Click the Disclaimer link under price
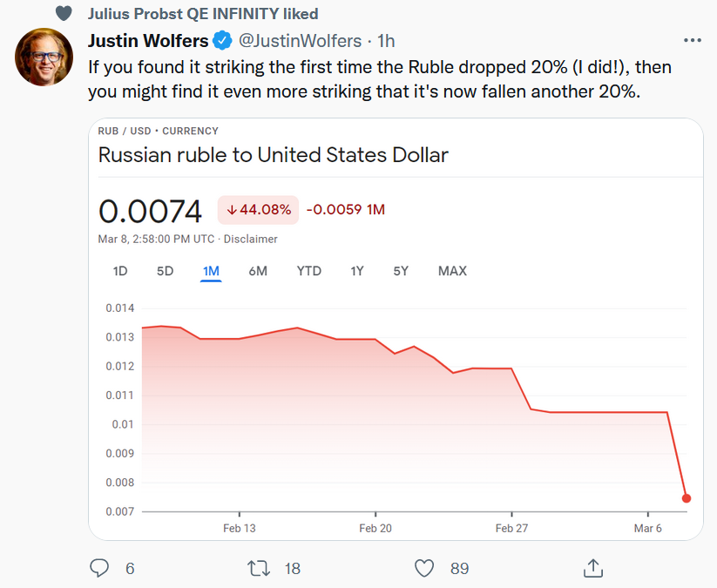 pos(252,239)
